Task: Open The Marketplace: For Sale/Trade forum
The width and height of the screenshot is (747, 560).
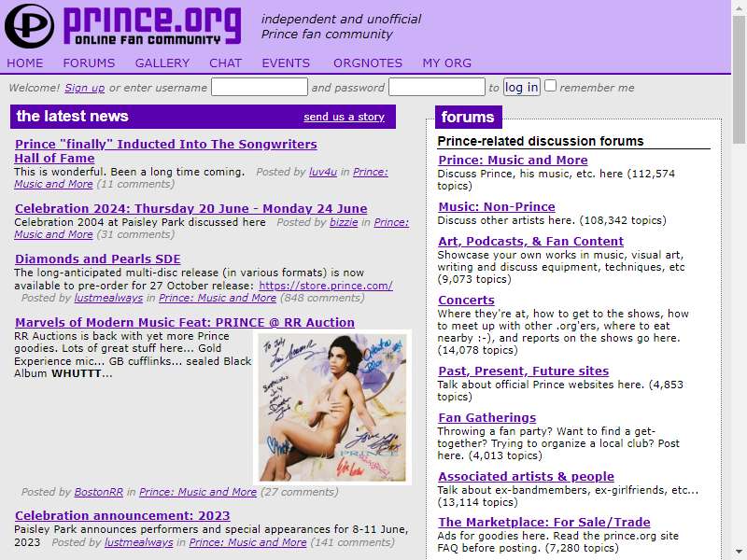Action: pyautogui.click(x=544, y=522)
